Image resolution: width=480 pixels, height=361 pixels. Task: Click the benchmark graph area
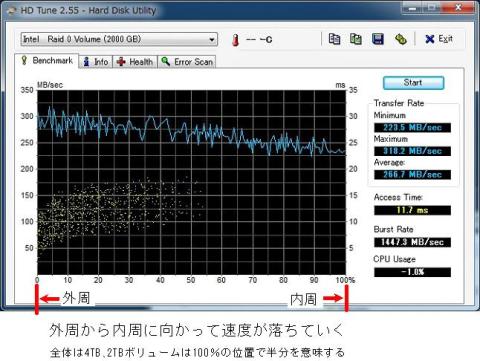coord(191,182)
